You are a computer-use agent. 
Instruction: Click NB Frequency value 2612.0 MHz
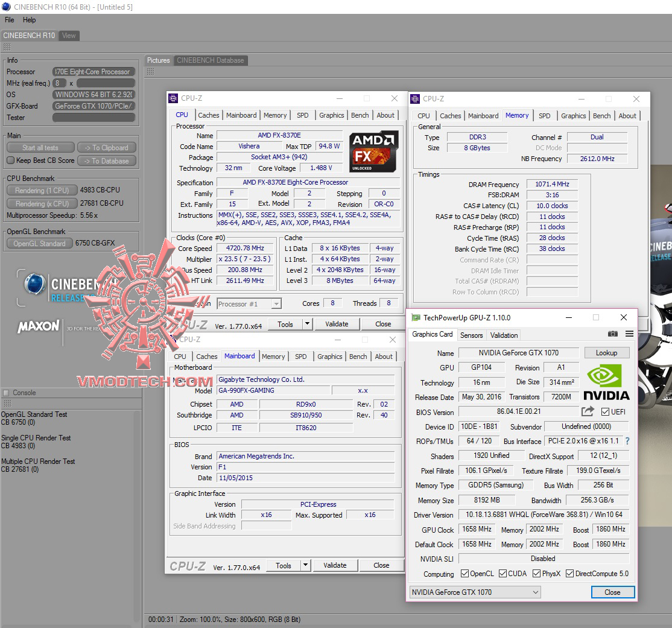coord(597,159)
